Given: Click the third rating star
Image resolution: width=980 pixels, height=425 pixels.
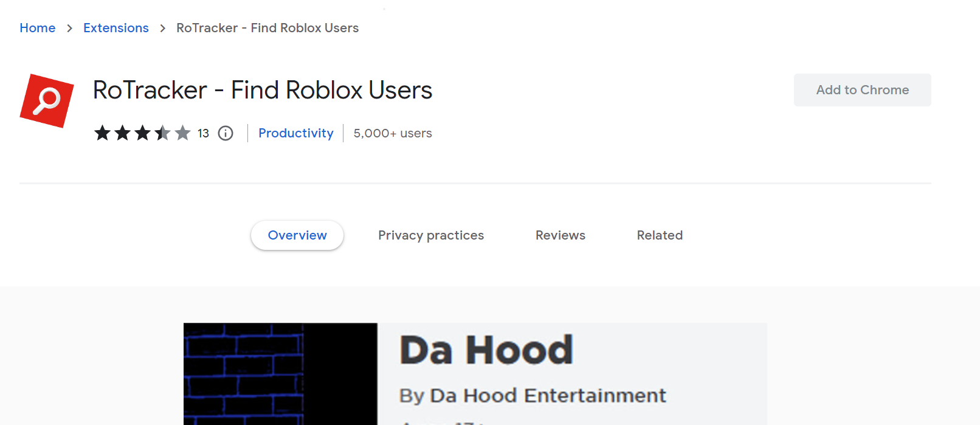Looking at the screenshot, I should pyautogui.click(x=142, y=133).
